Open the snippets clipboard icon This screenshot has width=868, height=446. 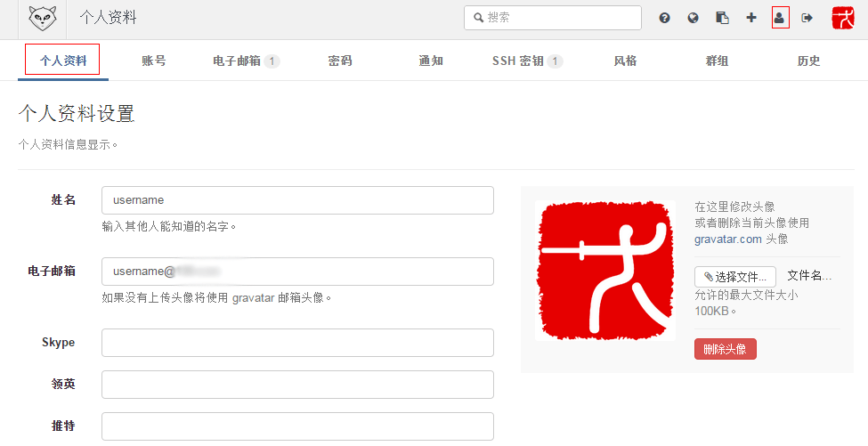click(722, 18)
